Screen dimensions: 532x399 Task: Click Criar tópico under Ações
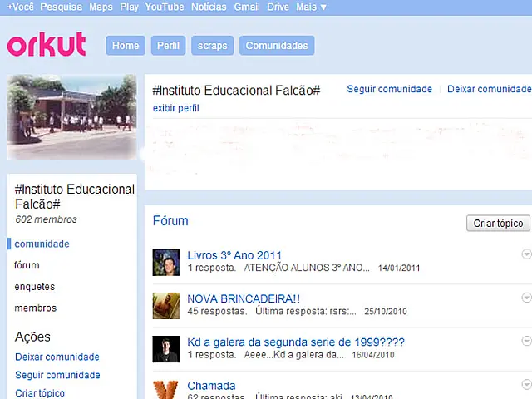(x=40, y=393)
